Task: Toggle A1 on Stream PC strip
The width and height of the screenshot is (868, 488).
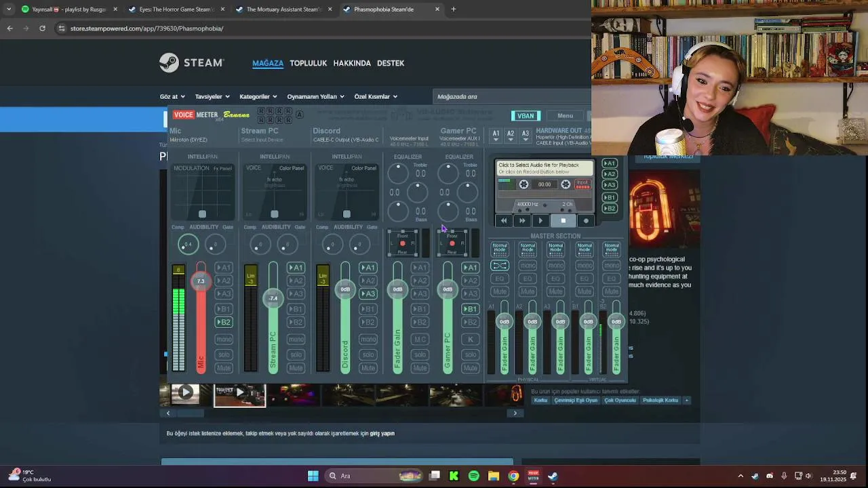Action: (x=296, y=268)
